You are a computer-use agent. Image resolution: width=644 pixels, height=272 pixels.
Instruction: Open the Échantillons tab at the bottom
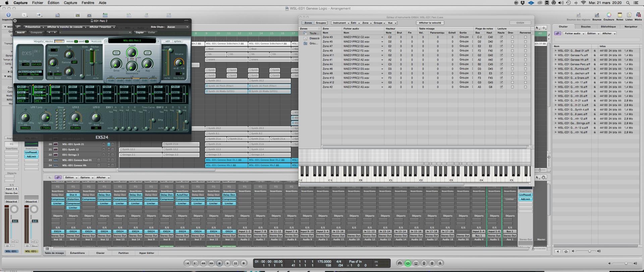point(77,253)
